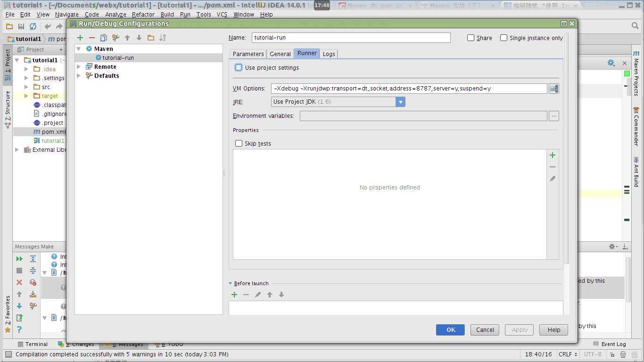
Task: Switch to the Parameters tab
Action: click(248, 54)
